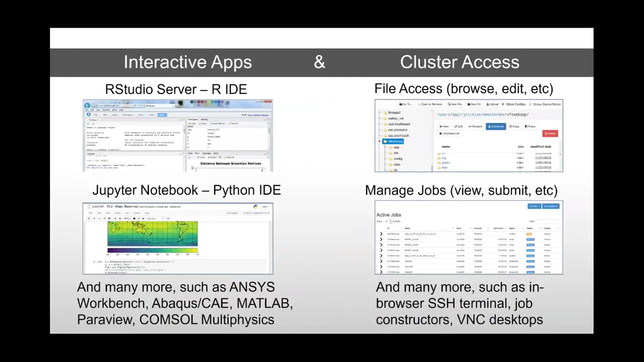Click the Jupyter move cell up arrow
The image size is (644, 362).
(x=115, y=218)
